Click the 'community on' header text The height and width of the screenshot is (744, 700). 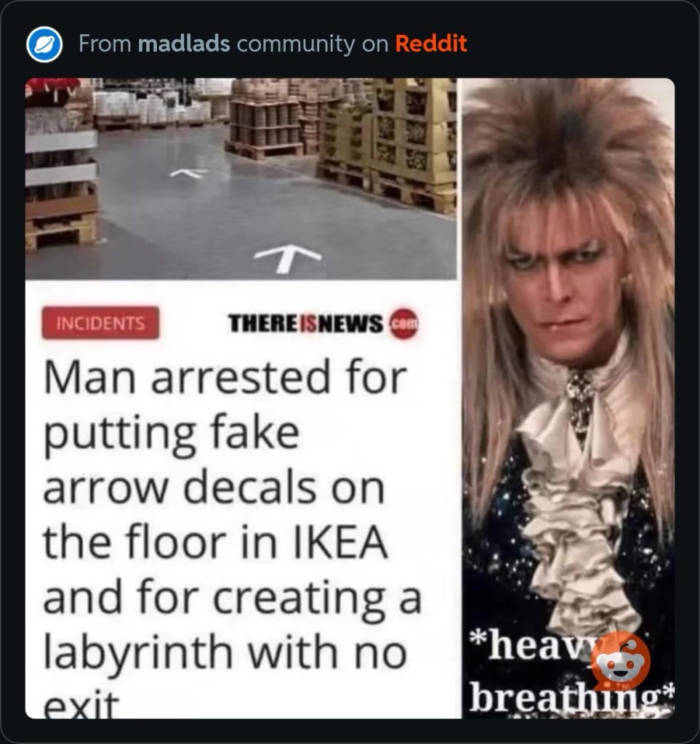(313, 44)
